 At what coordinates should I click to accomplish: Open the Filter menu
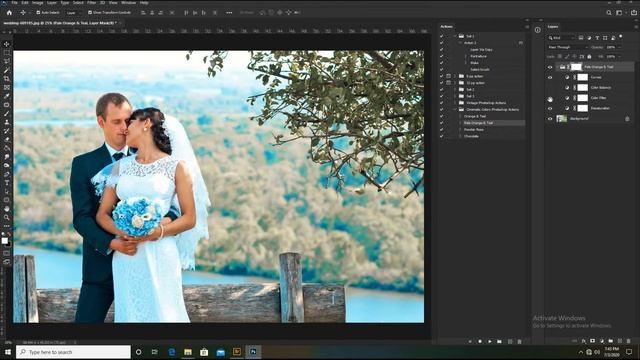point(91,3)
